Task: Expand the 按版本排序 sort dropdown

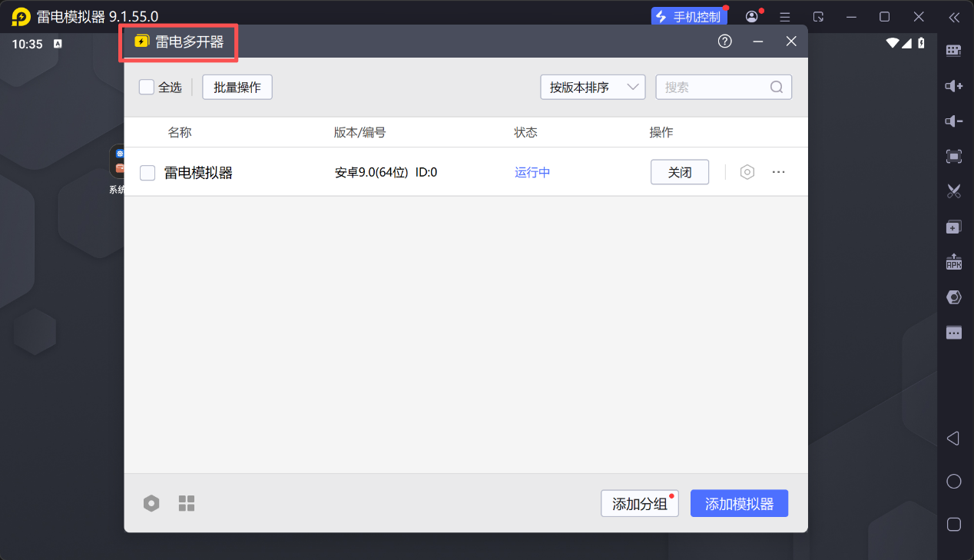Action: coord(592,87)
